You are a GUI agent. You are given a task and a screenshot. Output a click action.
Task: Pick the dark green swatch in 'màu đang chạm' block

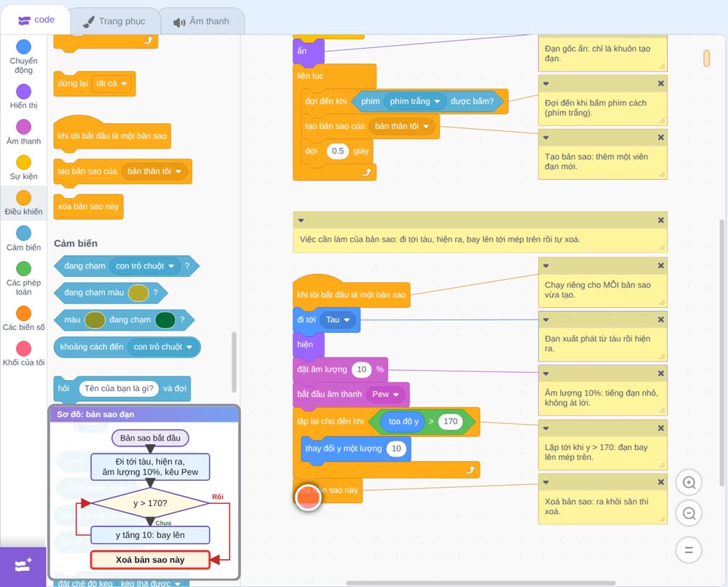tap(165, 320)
